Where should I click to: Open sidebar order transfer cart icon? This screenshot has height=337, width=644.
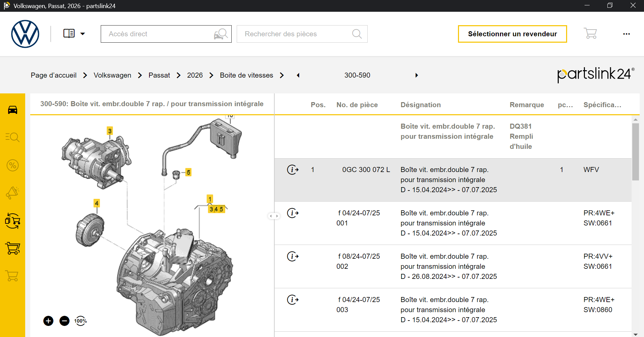[13, 221]
